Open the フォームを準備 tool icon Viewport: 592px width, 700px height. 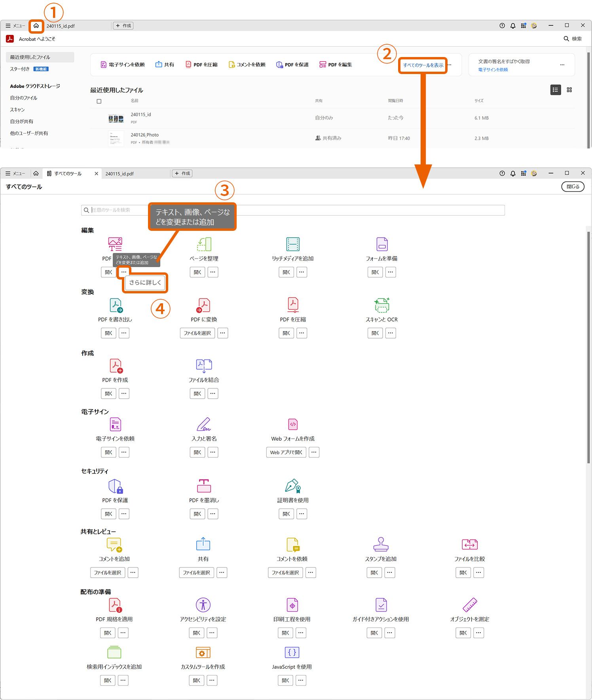(382, 244)
